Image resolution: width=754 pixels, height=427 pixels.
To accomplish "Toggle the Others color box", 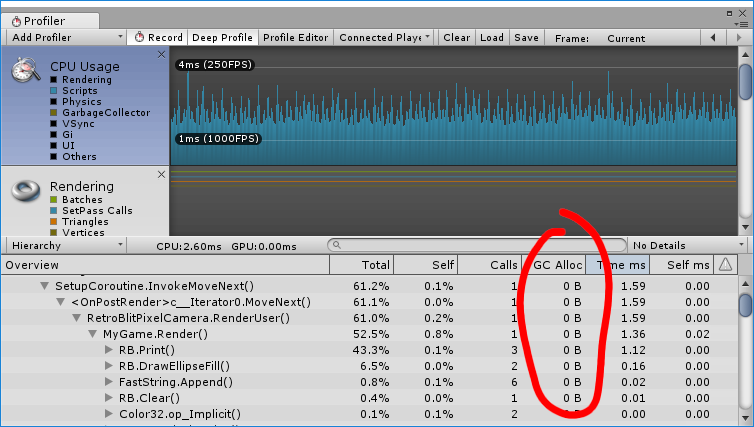I will (53, 156).
